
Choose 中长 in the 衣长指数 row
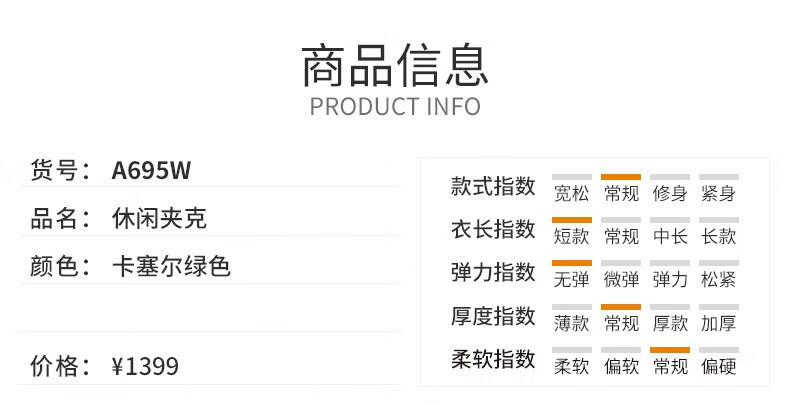670,236
